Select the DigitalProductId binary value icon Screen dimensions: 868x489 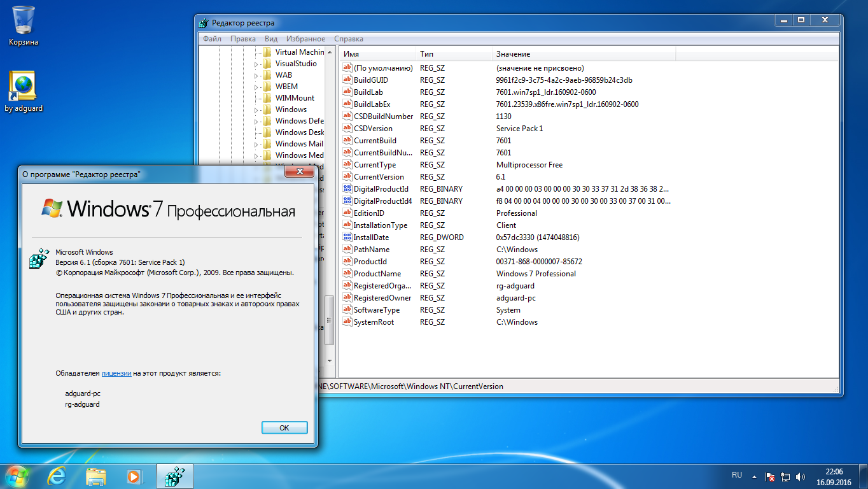tap(347, 189)
